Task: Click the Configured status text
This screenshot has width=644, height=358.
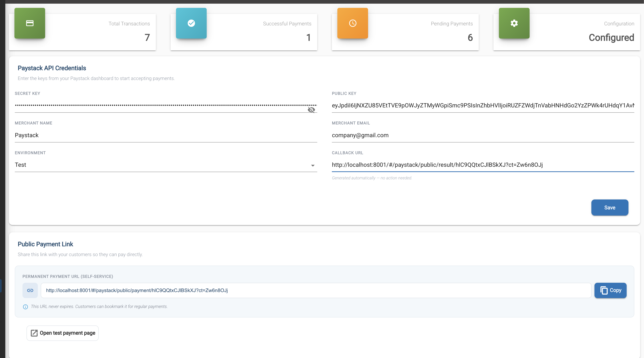Action: 611,37
